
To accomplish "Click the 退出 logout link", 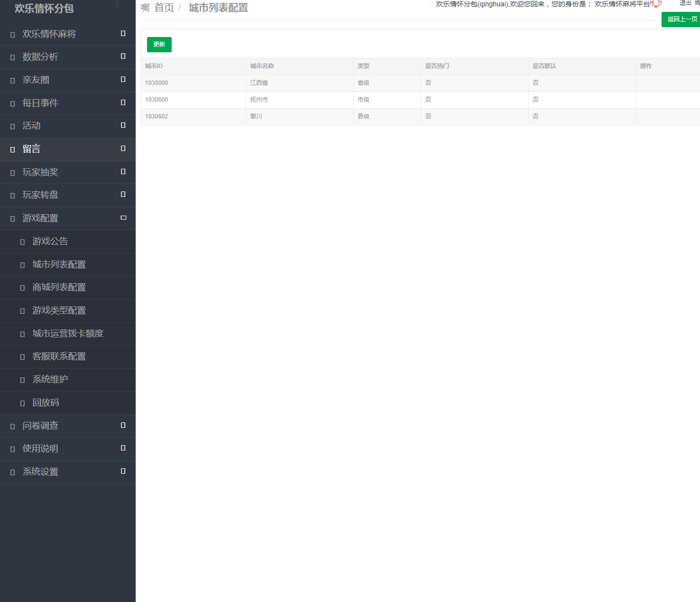I will point(685,3).
